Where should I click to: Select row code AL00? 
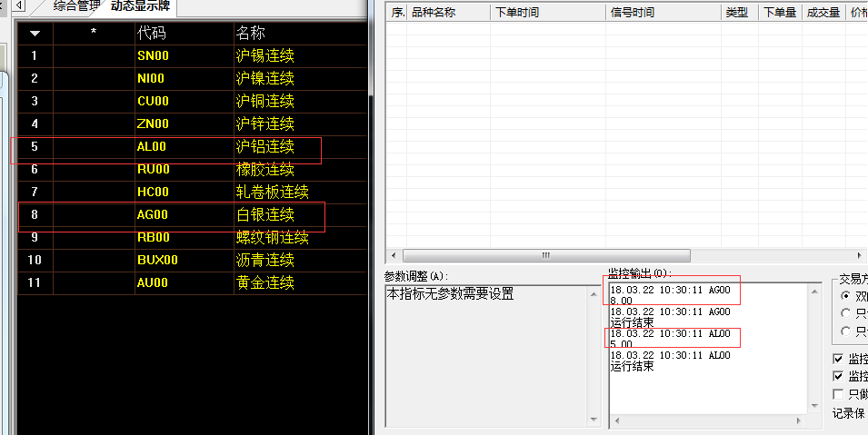click(x=151, y=146)
